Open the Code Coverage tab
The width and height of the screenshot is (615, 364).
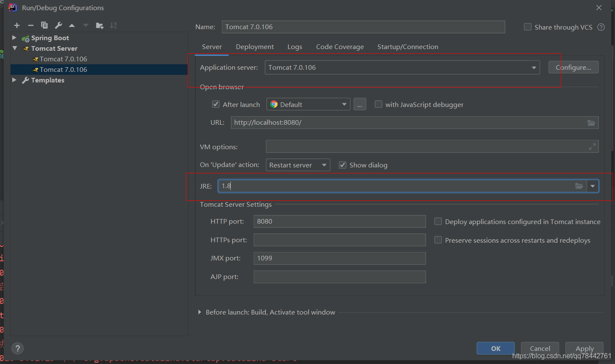click(x=340, y=47)
